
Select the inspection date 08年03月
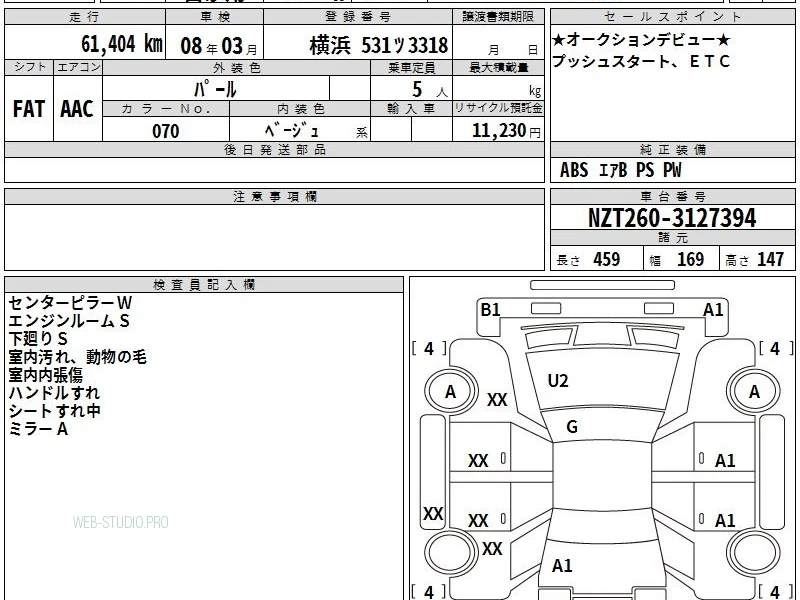click(219, 46)
